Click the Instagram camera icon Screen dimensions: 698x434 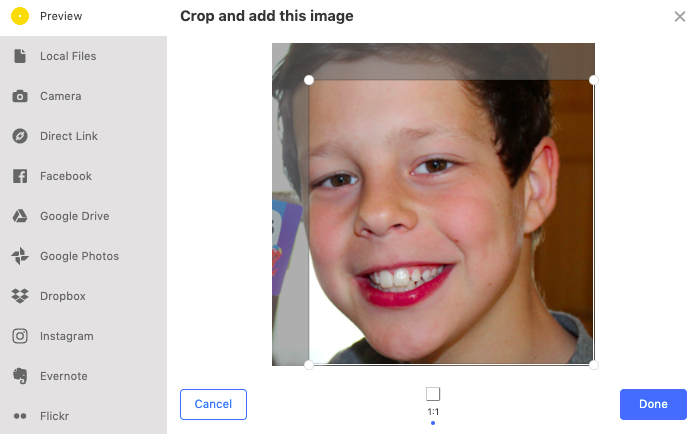(20, 336)
